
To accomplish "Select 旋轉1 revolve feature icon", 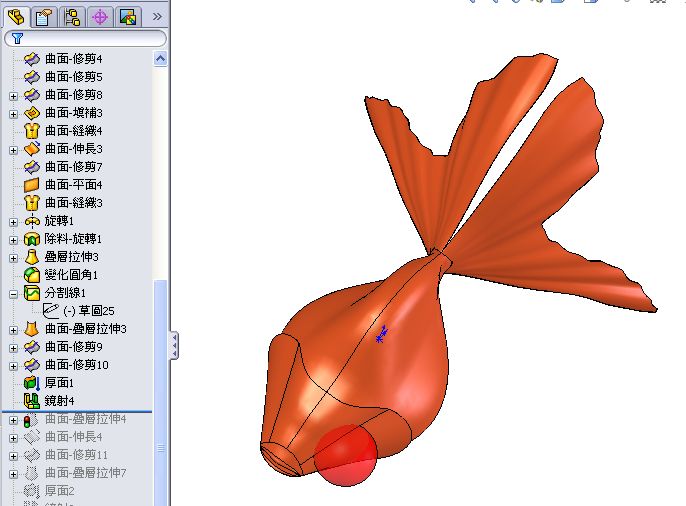I will pos(32,221).
